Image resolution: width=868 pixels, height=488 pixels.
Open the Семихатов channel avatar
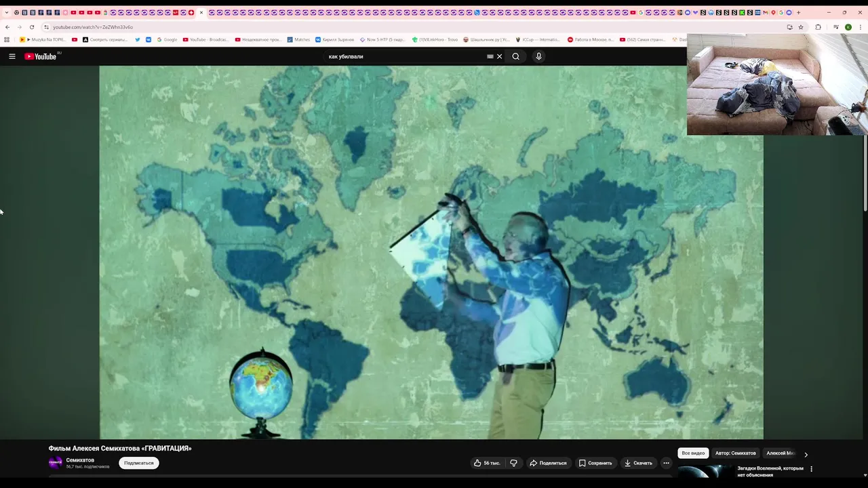[56, 463]
